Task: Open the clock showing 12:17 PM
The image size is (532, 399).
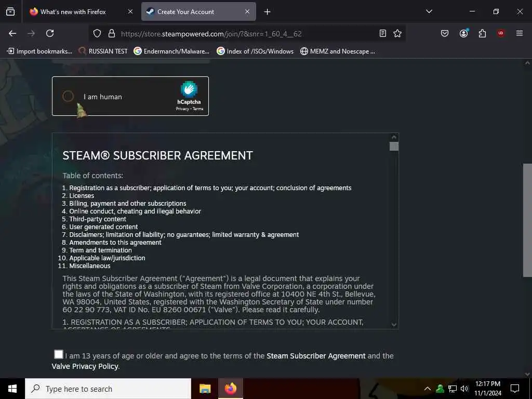Action: [x=487, y=389]
